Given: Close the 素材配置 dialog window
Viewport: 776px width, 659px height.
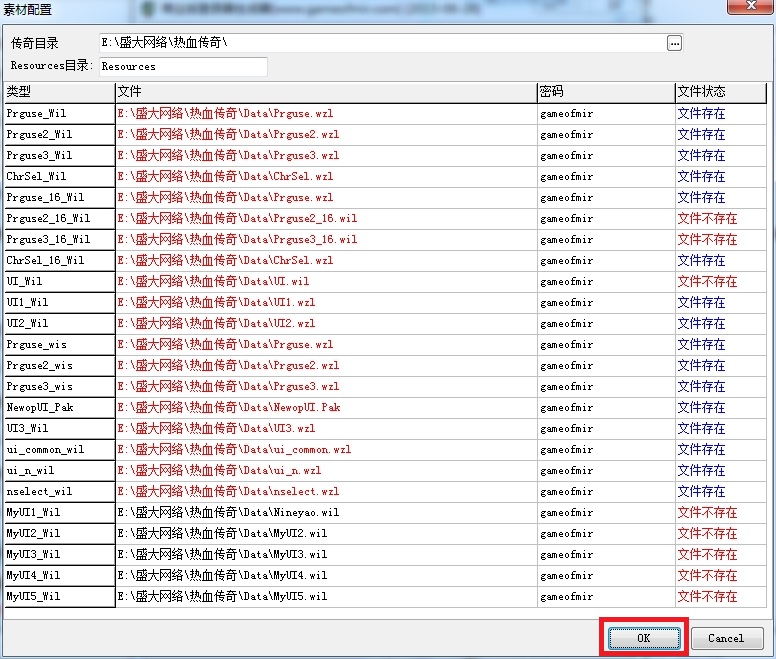Looking at the screenshot, I should (755, 9).
